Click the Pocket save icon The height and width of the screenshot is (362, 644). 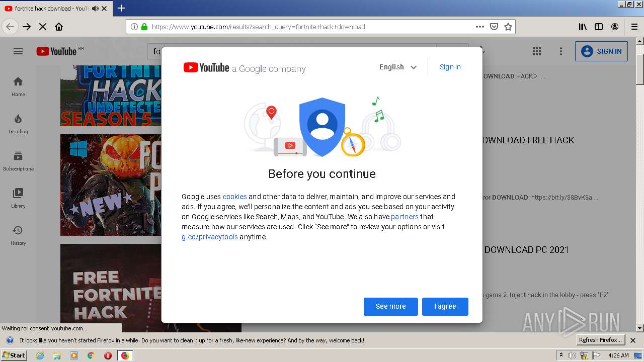(494, 27)
